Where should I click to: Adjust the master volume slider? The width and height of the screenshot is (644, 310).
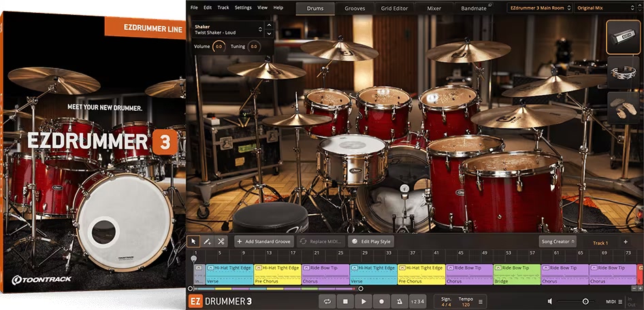pos(585,301)
